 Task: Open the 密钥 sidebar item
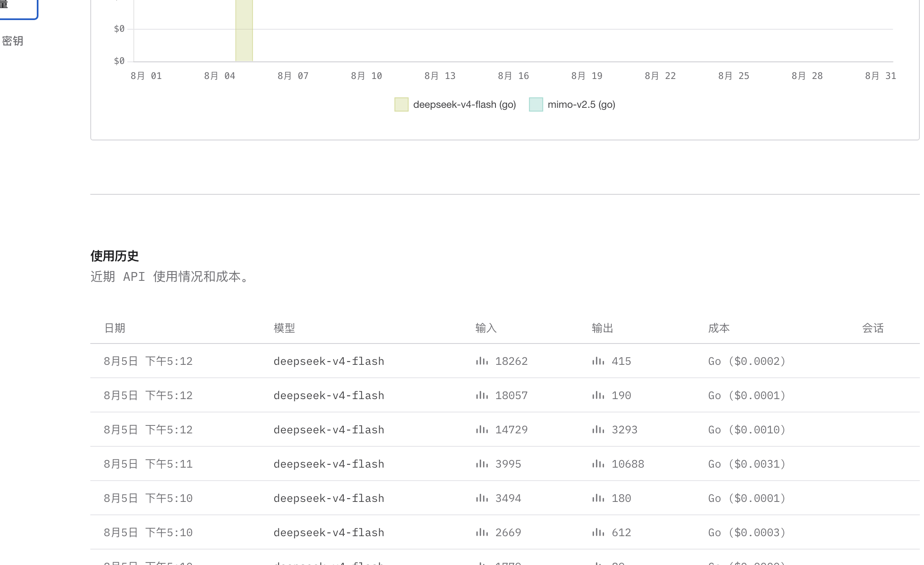[x=13, y=41]
